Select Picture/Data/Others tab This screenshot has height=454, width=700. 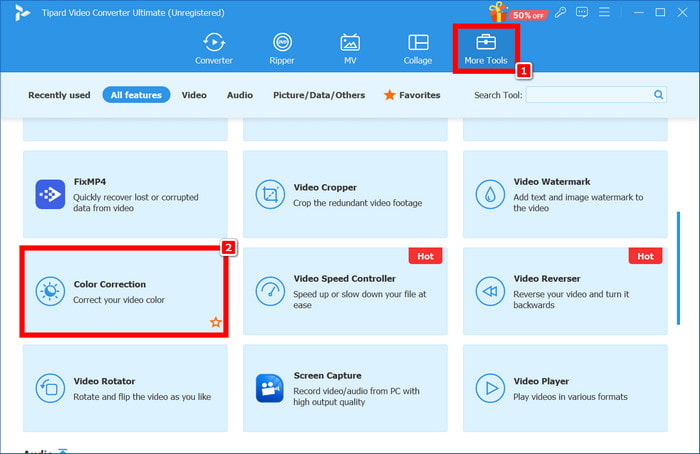tap(319, 95)
